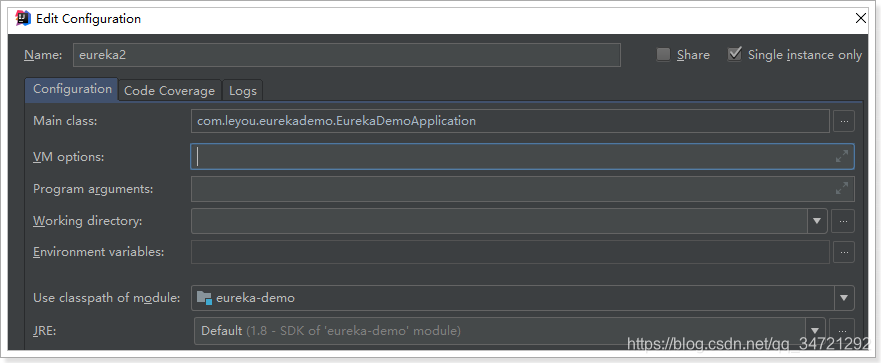Screen dimensions: 881x363
Task: Focus the VM options input field
Action: (x=523, y=157)
